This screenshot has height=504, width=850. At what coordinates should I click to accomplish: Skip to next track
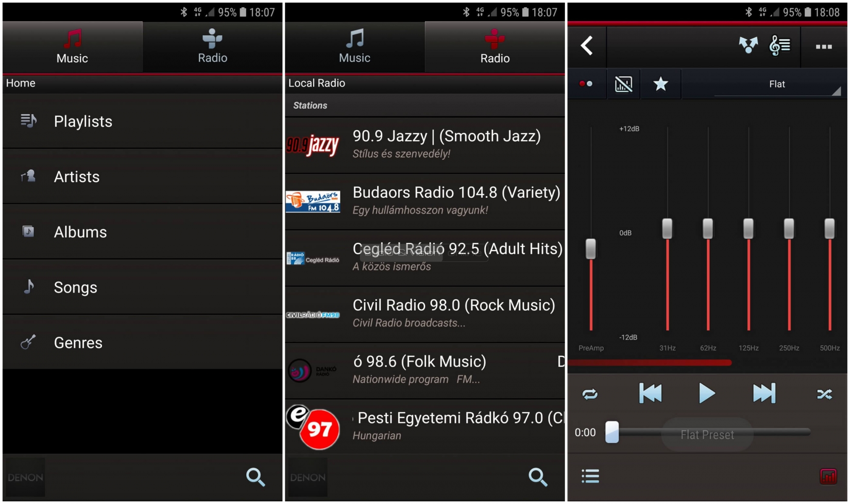[764, 393]
